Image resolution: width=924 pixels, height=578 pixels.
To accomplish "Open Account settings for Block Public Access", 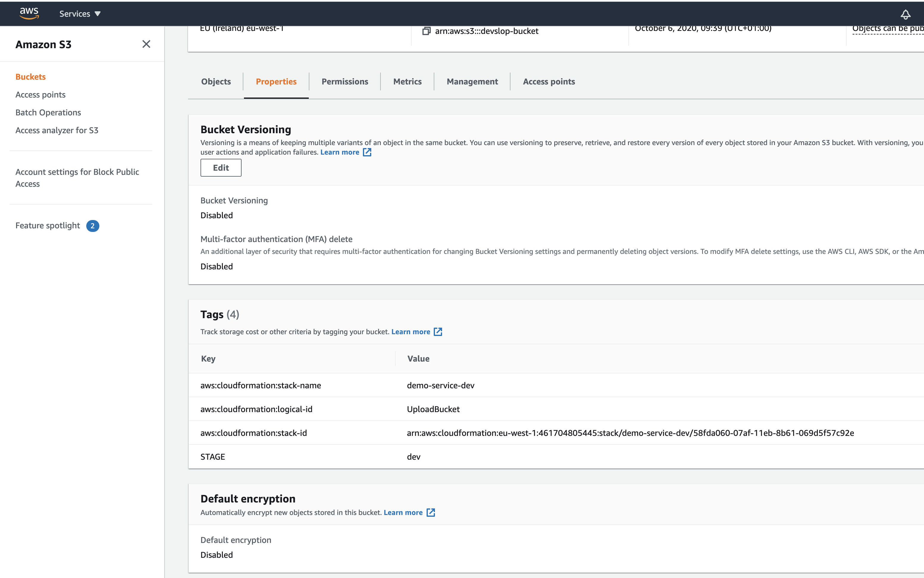I will point(77,178).
